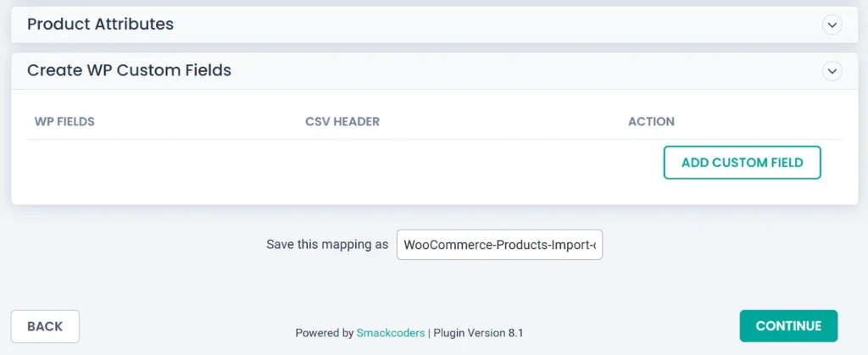Click the Plugin Version 8.1 text
This screenshot has height=355, width=868.
[478, 333]
